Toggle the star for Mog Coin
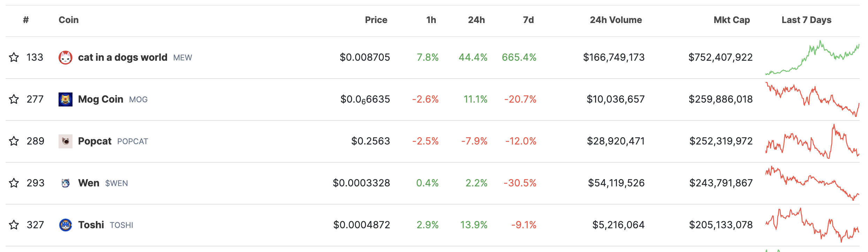The image size is (868, 252). (14, 99)
